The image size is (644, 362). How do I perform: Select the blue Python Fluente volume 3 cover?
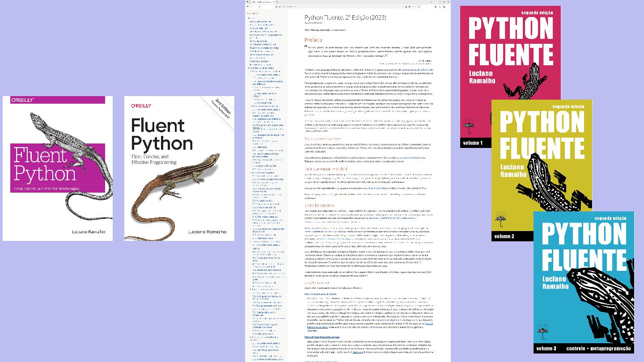point(584,282)
